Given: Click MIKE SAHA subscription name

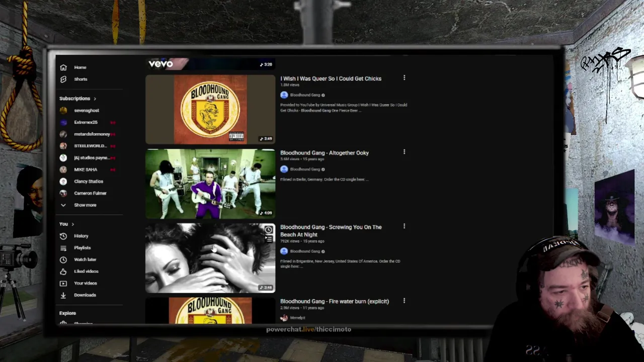Looking at the screenshot, I should pyautogui.click(x=86, y=169).
